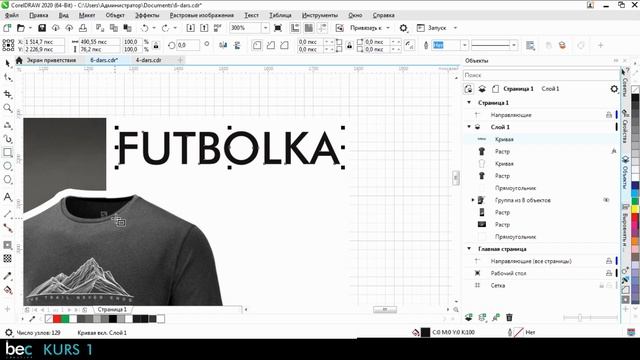Click the red swatch in document palette
This screenshot has height=360, width=640.
tap(57, 318)
